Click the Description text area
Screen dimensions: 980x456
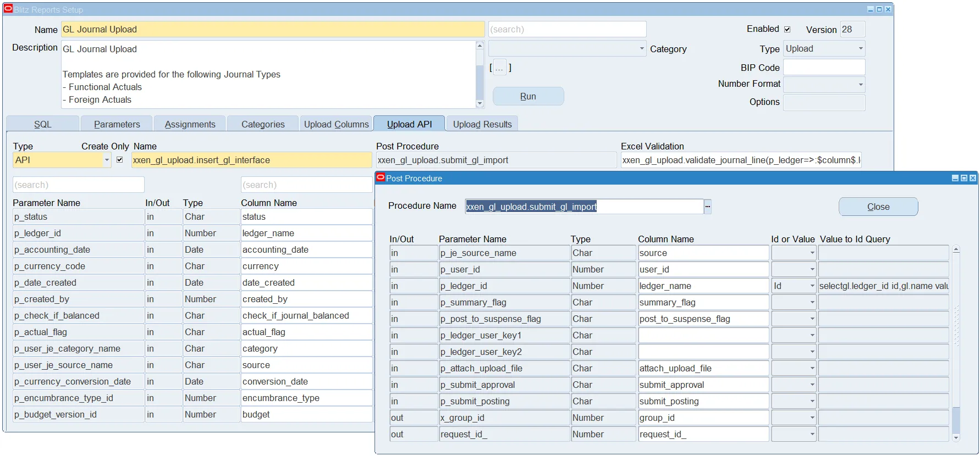pos(268,74)
